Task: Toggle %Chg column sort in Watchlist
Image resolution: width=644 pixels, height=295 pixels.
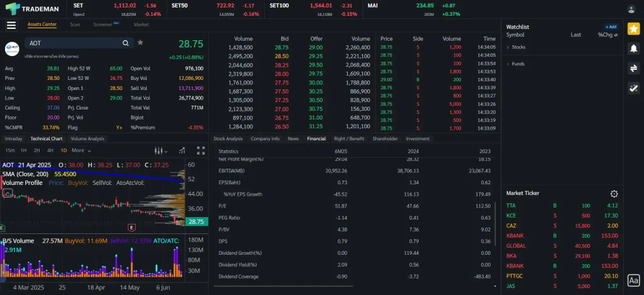Action: 609,35
